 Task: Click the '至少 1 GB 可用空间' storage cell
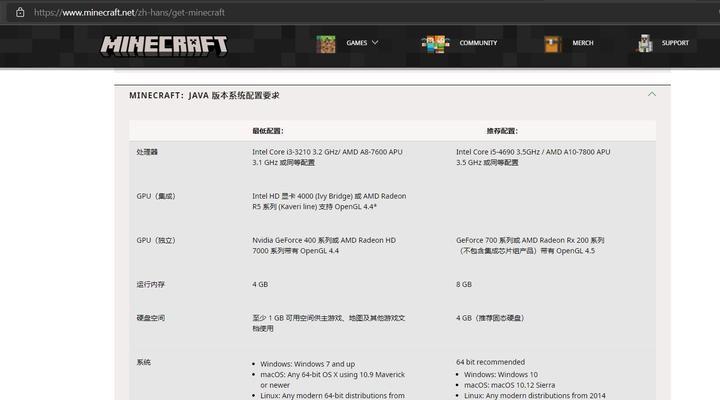pyautogui.click(x=328, y=323)
